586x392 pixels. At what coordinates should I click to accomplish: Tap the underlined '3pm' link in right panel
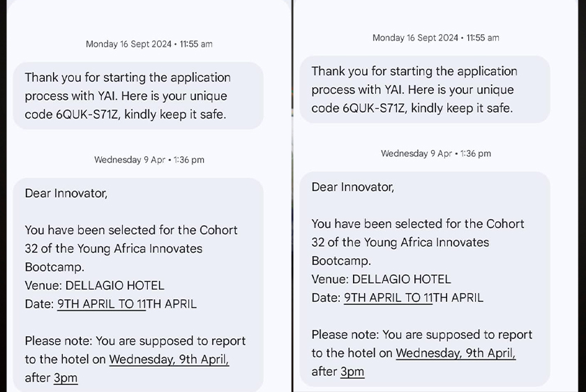[352, 372]
